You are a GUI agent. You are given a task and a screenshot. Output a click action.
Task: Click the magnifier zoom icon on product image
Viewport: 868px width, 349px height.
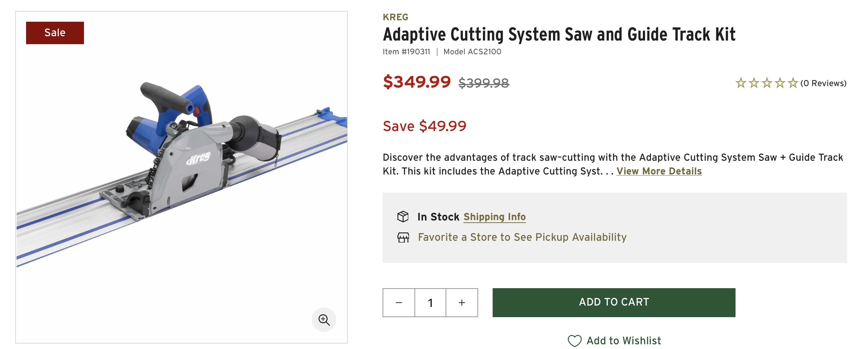coord(324,320)
